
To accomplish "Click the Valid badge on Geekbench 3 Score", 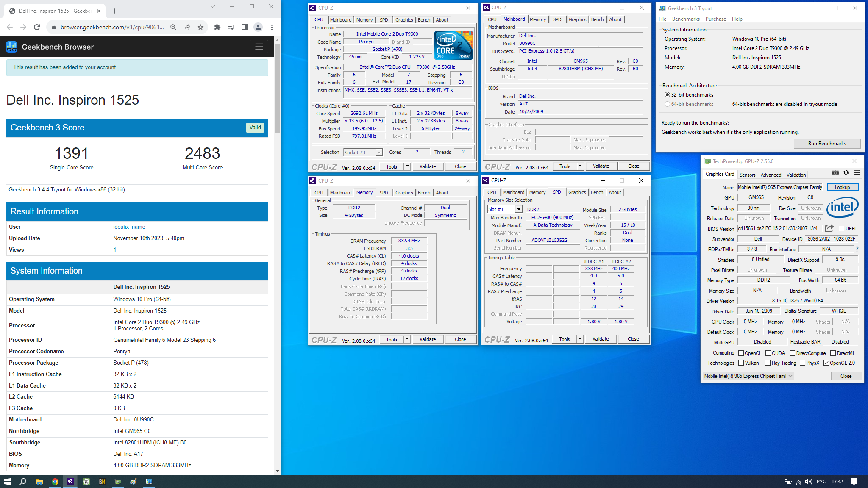I will [255, 128].
